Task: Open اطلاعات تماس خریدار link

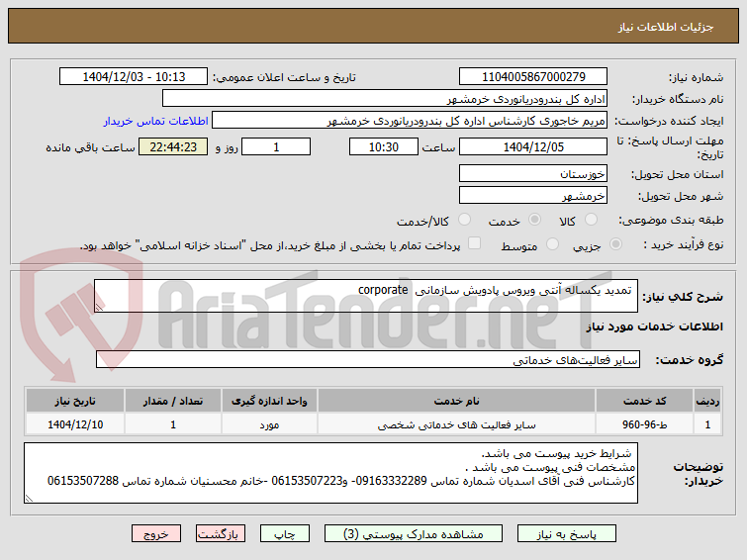Action: (155, 121)
